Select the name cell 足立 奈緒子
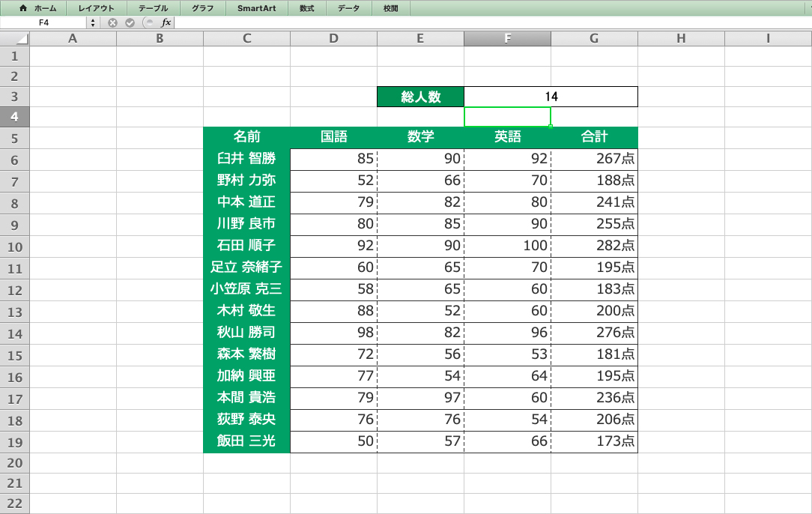The image size is (812, 514). (x=247, y=268)
